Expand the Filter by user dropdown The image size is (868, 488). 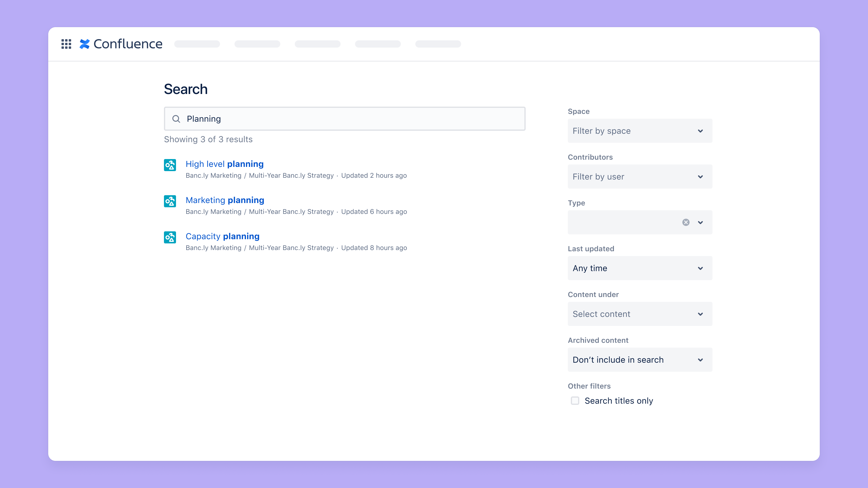[639, 177]
